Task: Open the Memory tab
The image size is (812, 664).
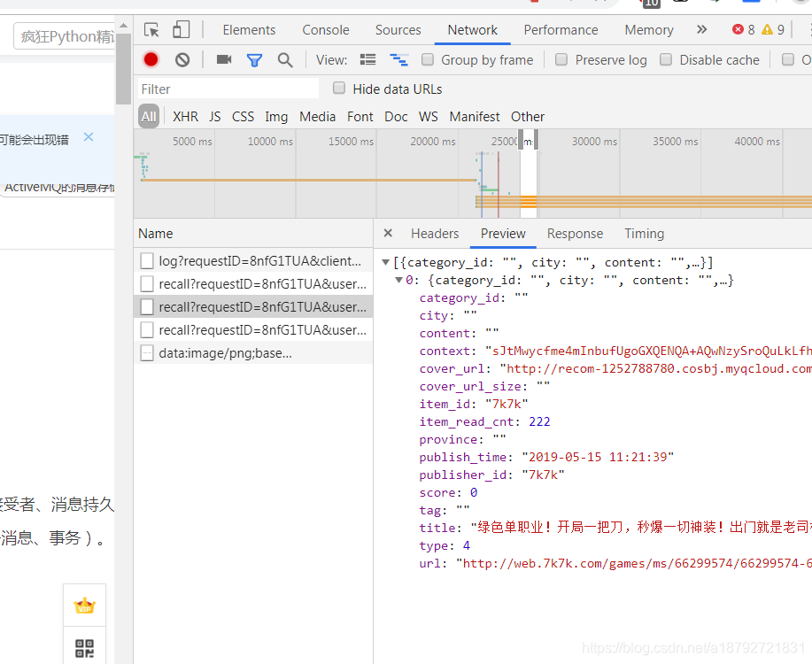Action: pyautogui.click(x=649, y=30)
